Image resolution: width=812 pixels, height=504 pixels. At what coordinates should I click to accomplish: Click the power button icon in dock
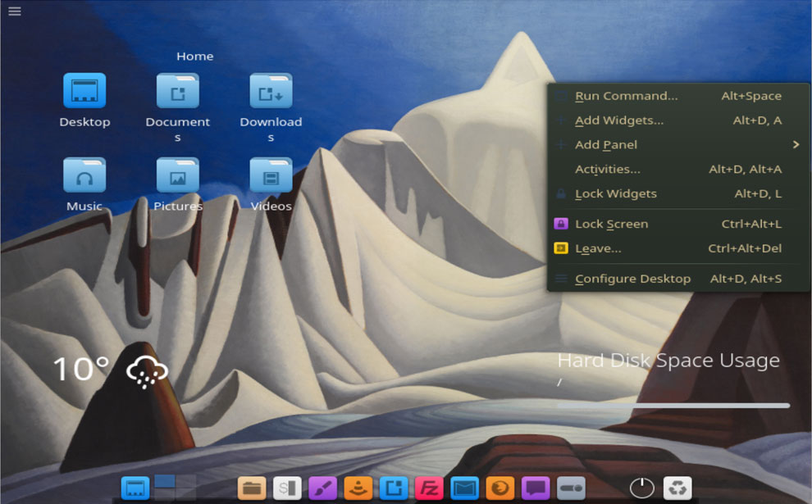pos(641,488)
